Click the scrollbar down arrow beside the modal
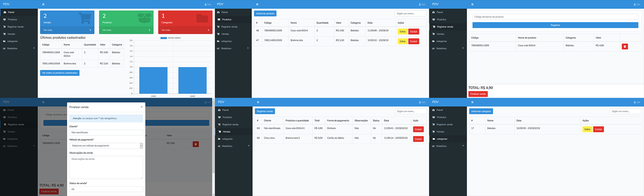644x196 pixels. coord(213,194)
